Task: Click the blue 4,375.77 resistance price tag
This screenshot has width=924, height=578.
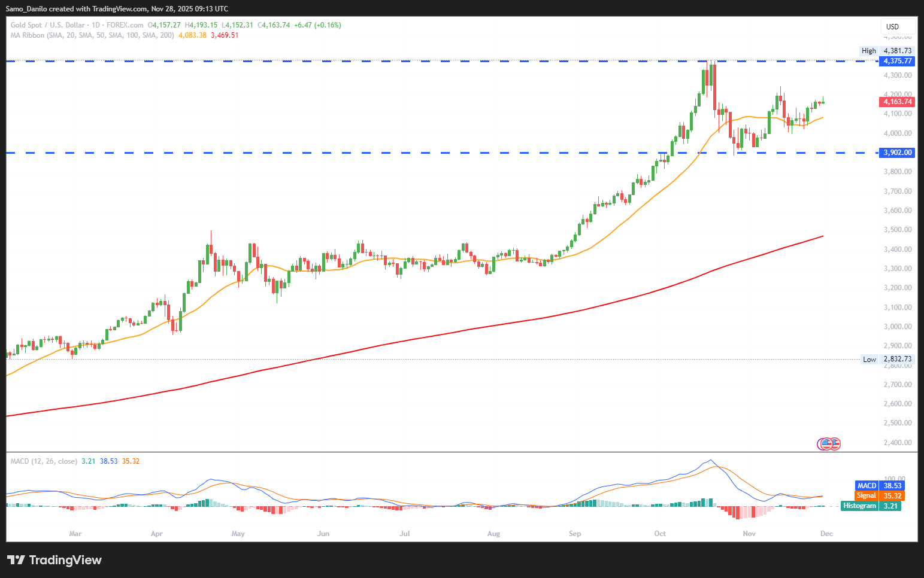Action: tap(897, 61)
